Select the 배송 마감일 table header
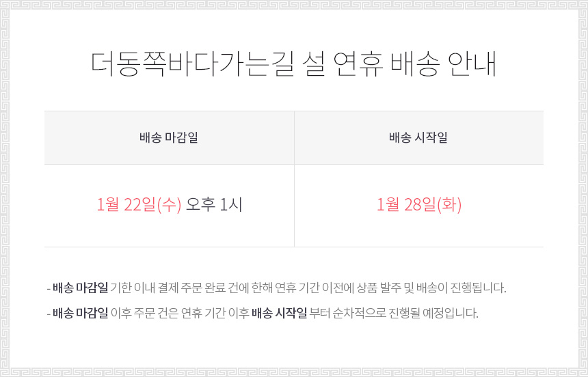Image resolution: width=588 pixels, height=384 pixels. 169,137
